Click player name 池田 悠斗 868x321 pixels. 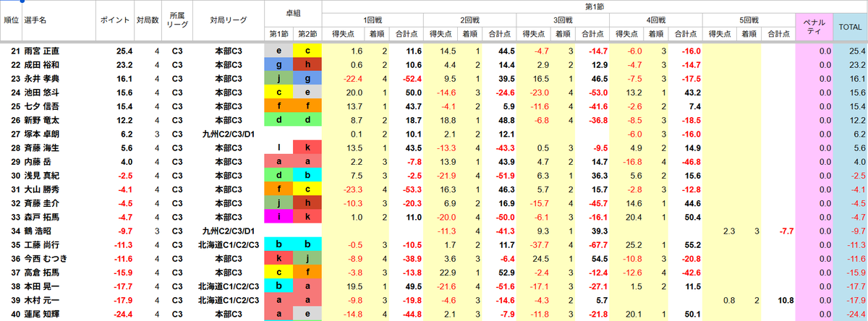pyautogui.click(x=41, y=93)
